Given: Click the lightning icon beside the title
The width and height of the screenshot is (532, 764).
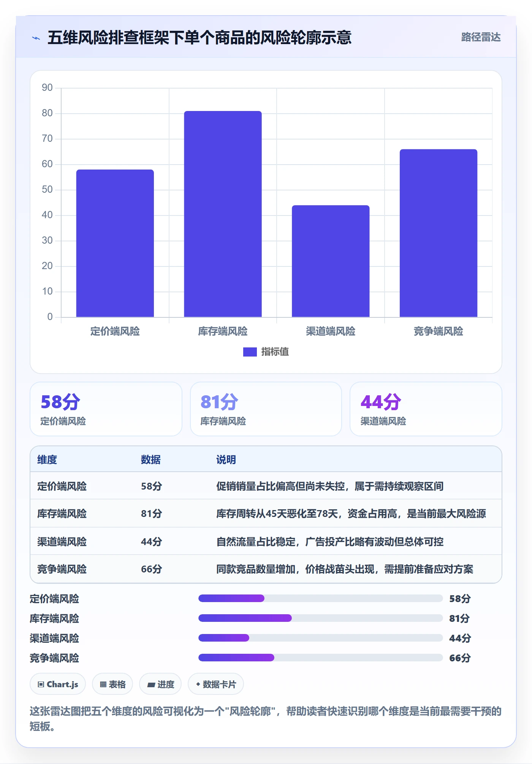Looking at the screenshot, I should pos(36,38).
